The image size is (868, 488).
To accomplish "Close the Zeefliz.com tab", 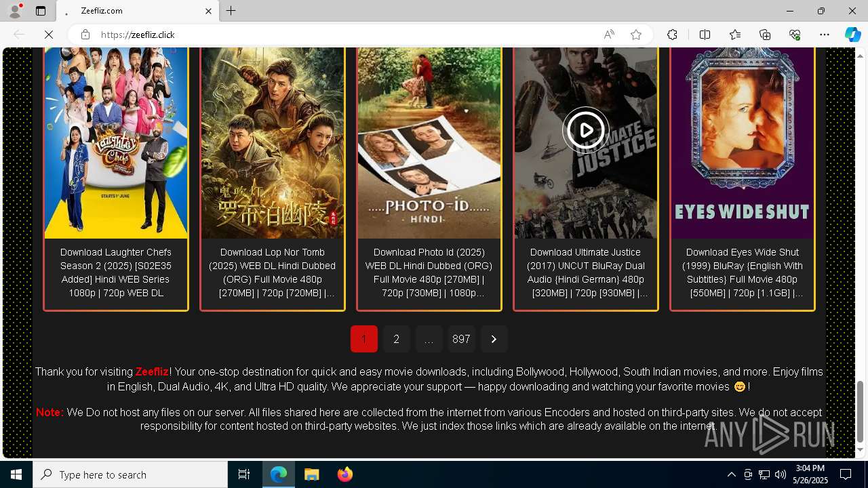I will coord(209,11).
